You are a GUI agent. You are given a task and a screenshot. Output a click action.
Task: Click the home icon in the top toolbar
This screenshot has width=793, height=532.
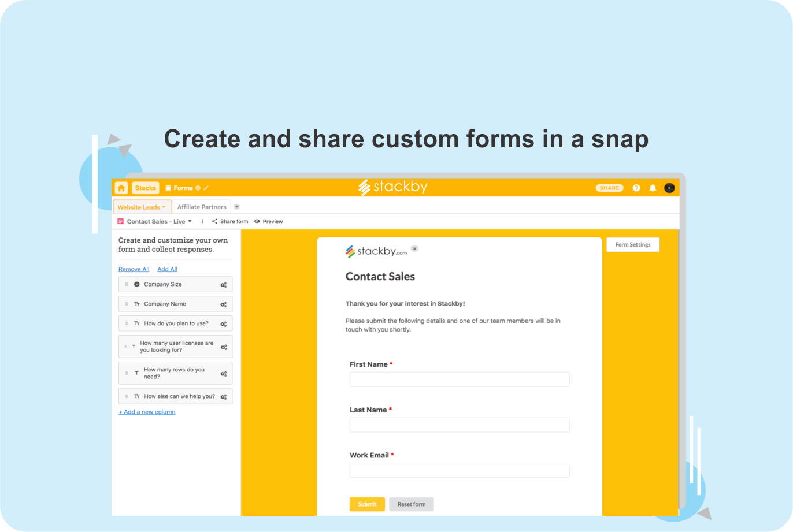tap(121, 188)
